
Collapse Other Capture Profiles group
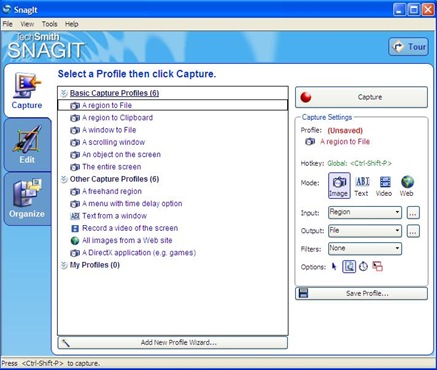tap(64, 179)
